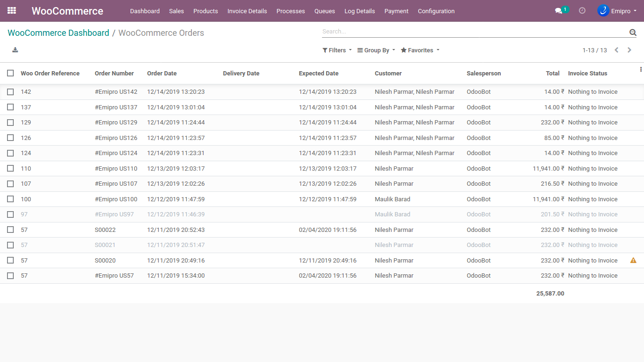Select checkbox for order 124
Viewport: 644px width, 362px height.
(10, 153)
